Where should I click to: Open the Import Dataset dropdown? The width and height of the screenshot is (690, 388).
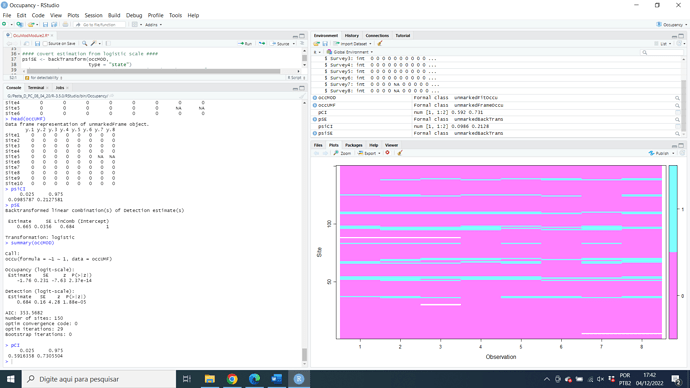pyautogui.click(x=352, y=44)
